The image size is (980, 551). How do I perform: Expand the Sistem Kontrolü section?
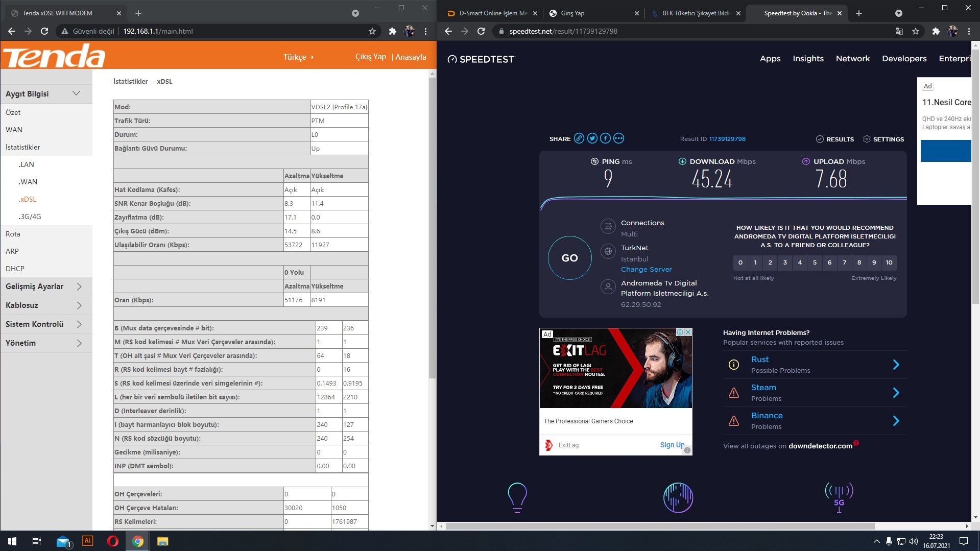[x=46, y=324]
